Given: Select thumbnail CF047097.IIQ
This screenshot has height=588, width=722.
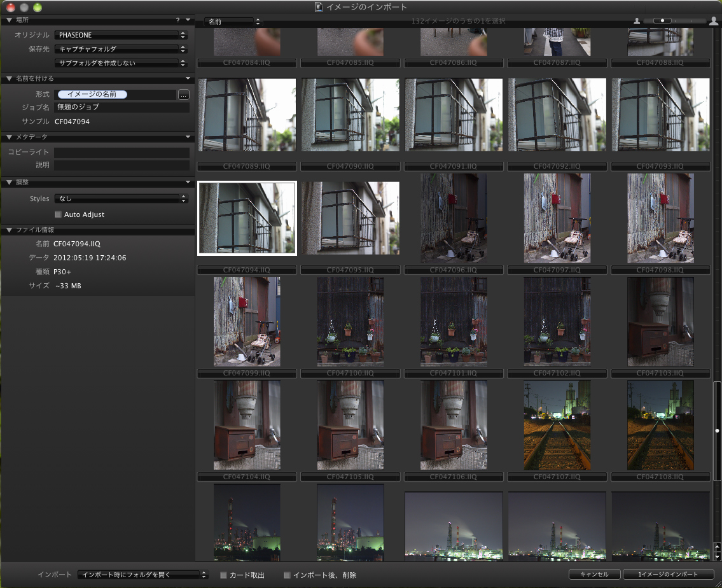Looking at the screenshot, I should [x=557, y=218].
